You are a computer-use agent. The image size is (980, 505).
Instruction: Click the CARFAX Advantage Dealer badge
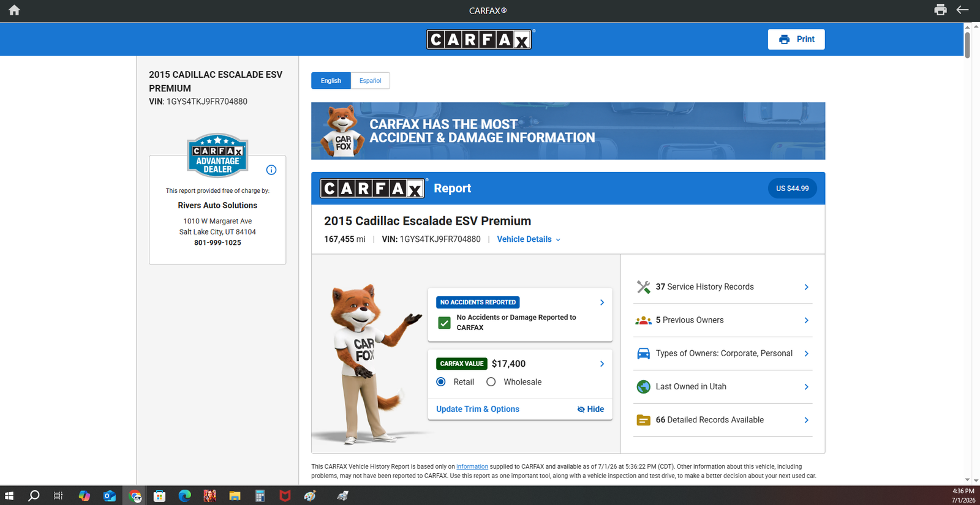[x=217, y=155]
